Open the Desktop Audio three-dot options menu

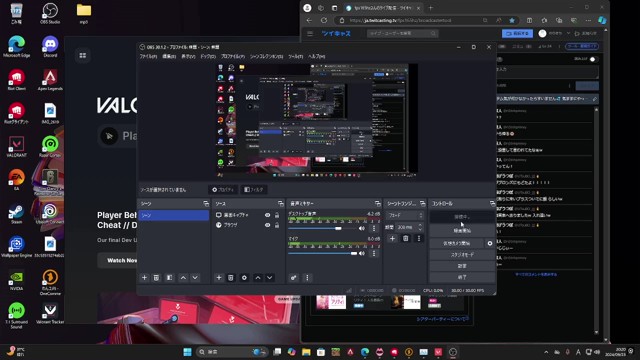[374, 228]
